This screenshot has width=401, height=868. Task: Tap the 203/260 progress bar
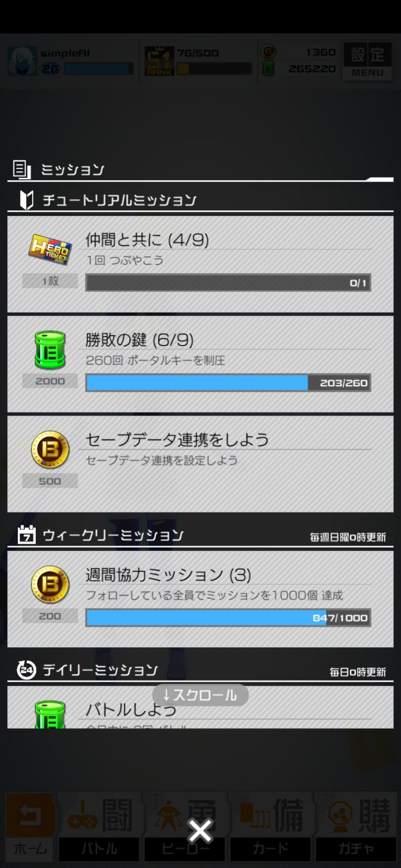point(228,382)
